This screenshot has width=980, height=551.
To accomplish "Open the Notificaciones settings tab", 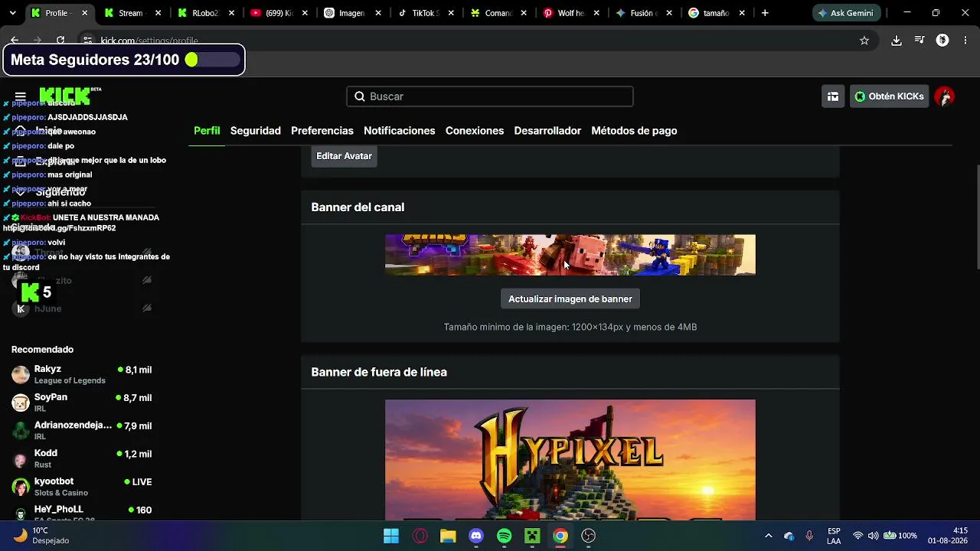I will 400,131.
